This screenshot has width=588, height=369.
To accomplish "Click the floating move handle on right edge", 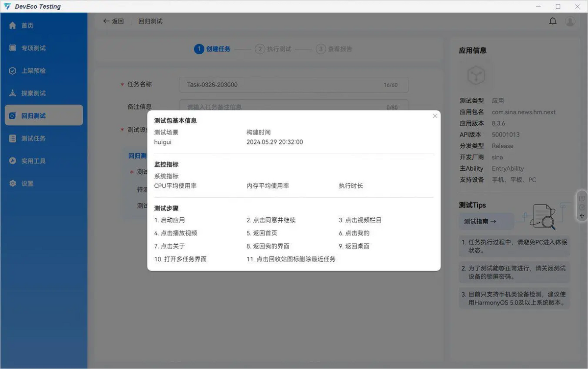I will [582, 215].
